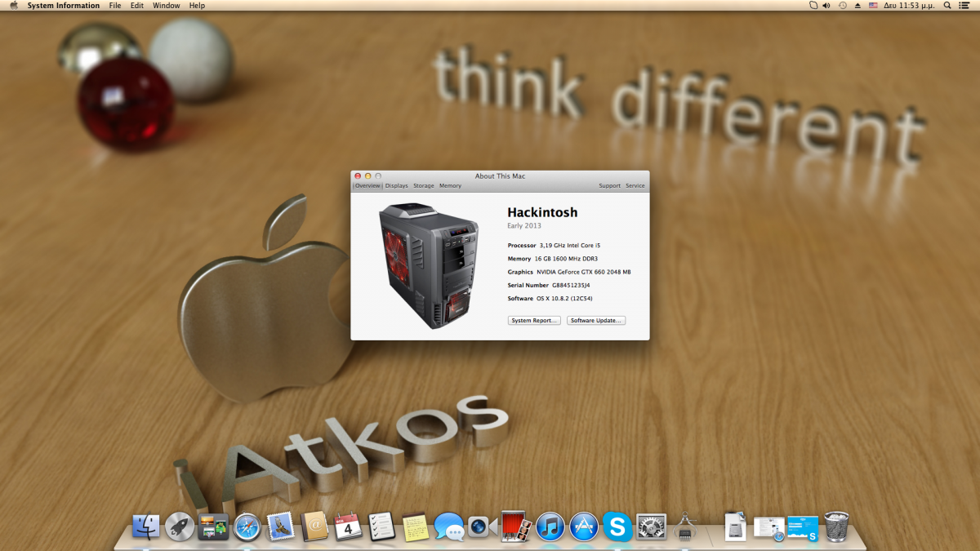The height and width of the screenshot is (551, 980).
Task: Open the App Store dock icon
Action: (x=584, y=527)
